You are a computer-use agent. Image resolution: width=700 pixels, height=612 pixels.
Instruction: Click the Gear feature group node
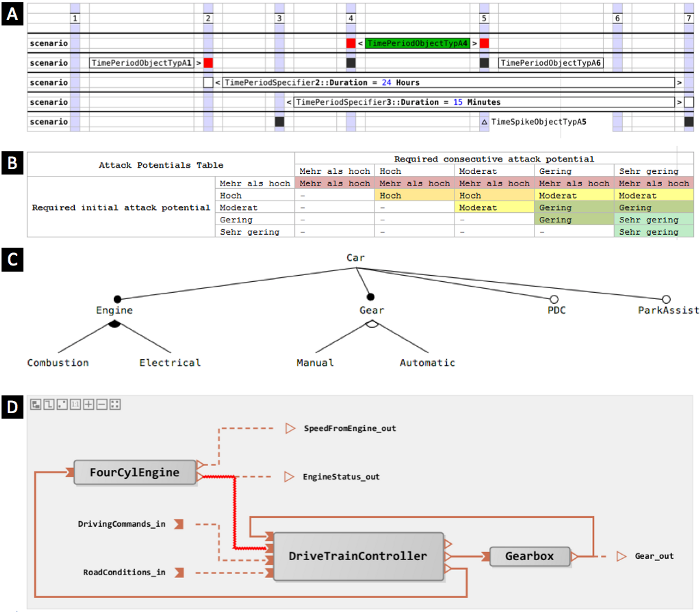tap(372, 298)
